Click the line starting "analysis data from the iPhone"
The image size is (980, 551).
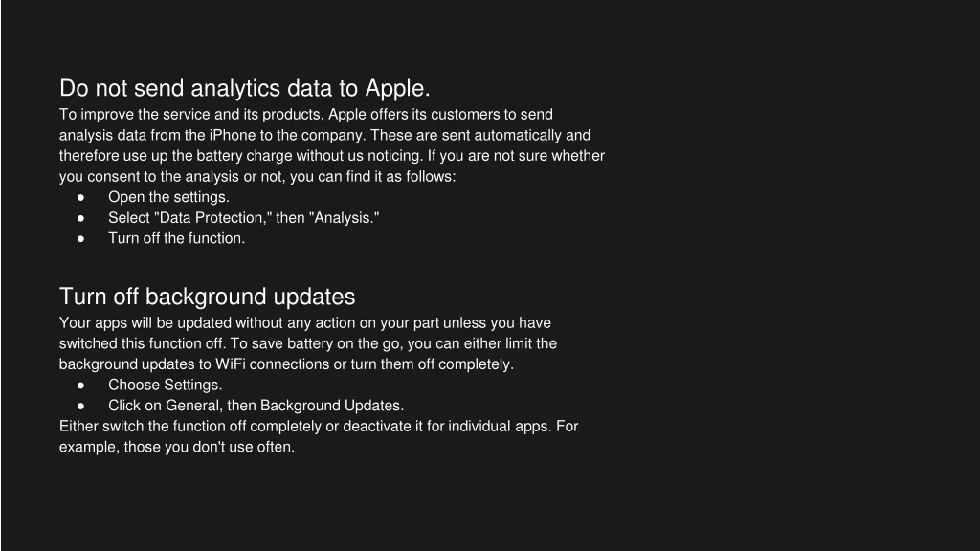(x=324, y=136)
